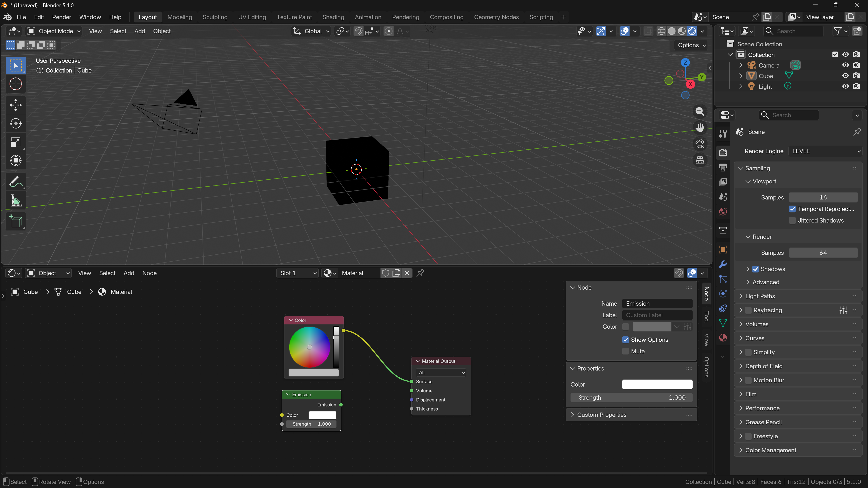Screen dimensions: 868x488
Task: Click the Color node hue wheel
Action: pos(309,347)
